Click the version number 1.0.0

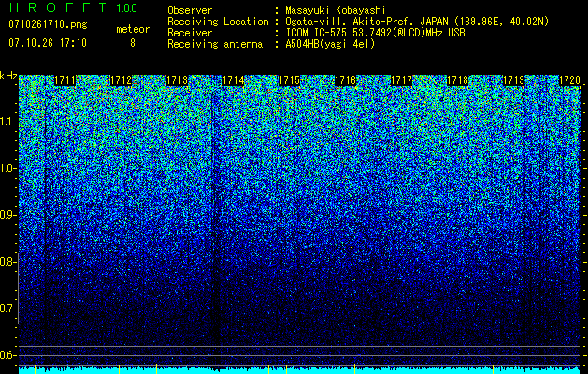click(126, 8)
